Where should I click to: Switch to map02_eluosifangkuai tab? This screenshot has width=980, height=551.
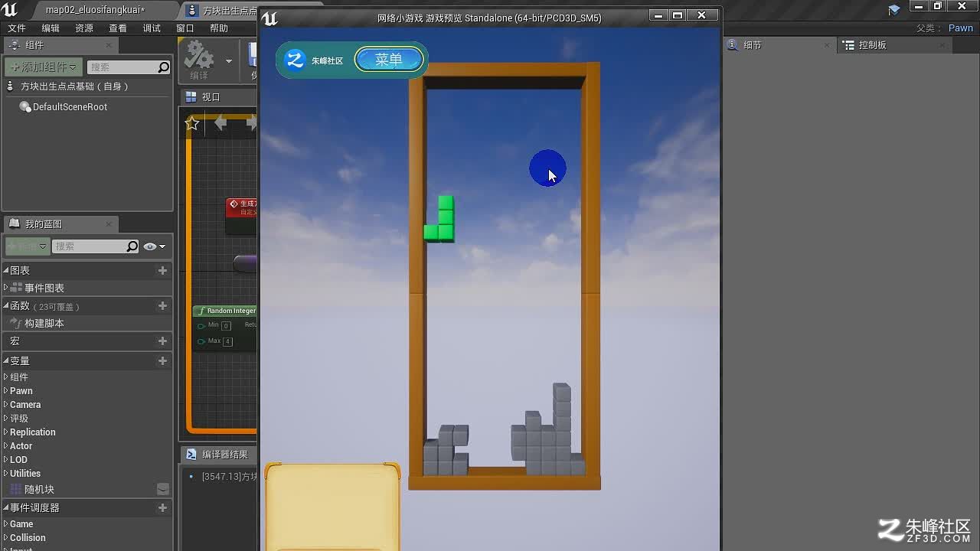coord(95,10)
